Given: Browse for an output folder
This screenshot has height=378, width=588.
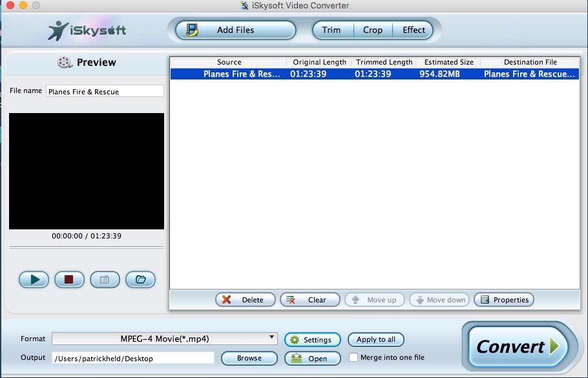Looking at the screenshot, I should click(x=249, y=358).
